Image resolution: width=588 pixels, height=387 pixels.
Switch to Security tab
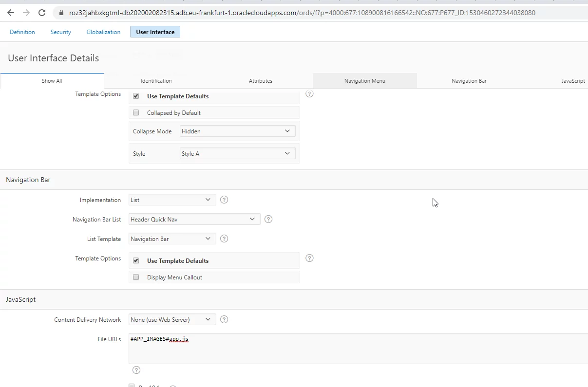61,32
